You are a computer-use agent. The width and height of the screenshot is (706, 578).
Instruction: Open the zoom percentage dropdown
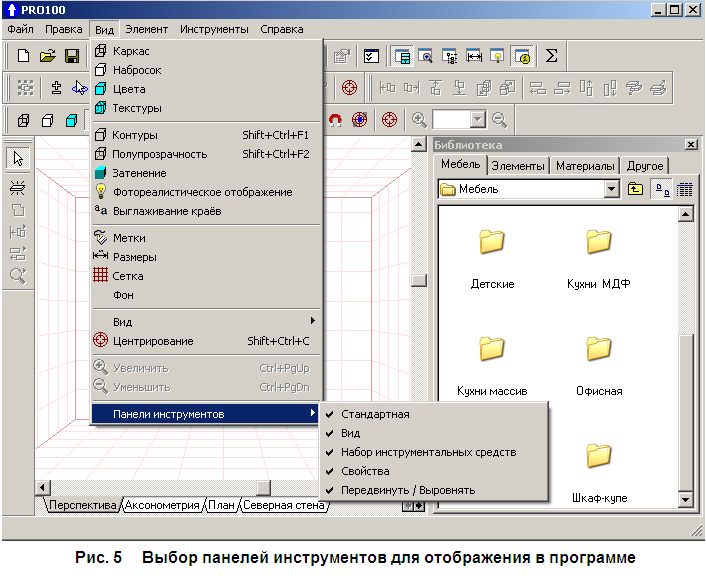point(478,120)
